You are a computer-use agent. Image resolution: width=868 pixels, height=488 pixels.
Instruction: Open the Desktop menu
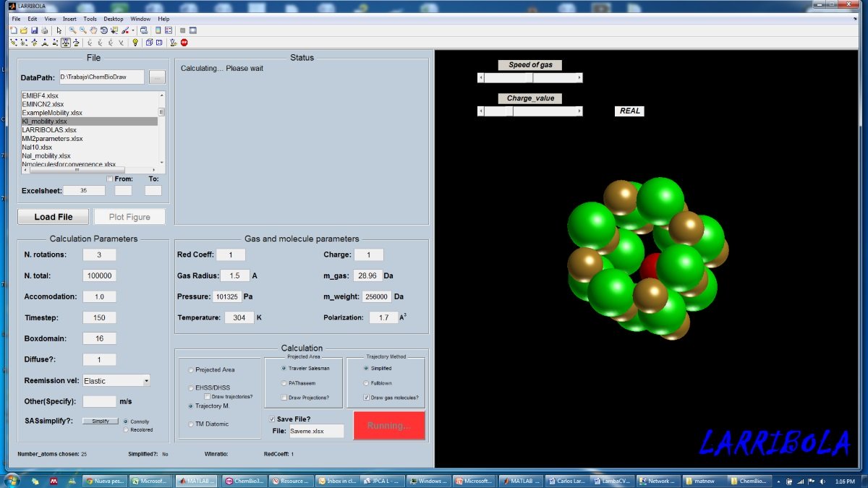(114, 19)
